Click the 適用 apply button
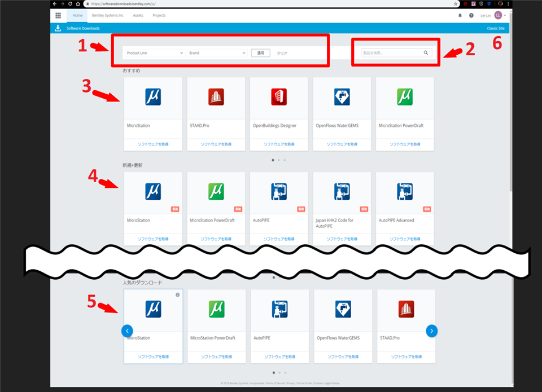The height and width of the screenshot is (392, 542). [261, 53]
